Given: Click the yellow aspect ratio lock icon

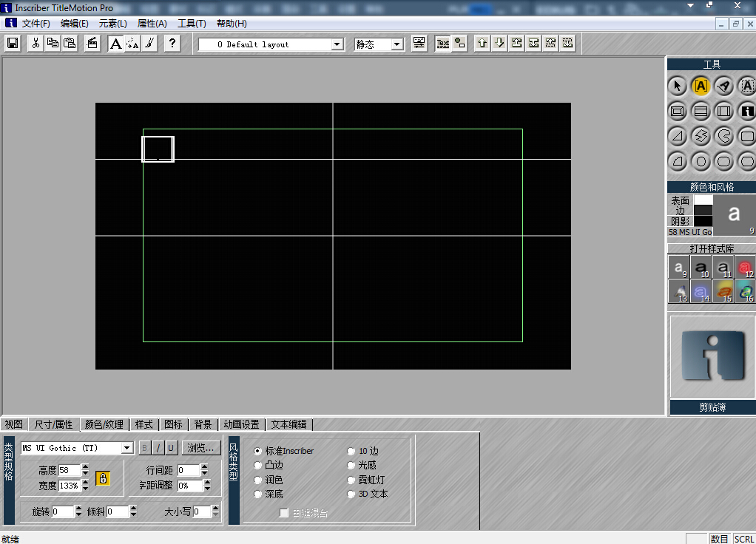Looking at the screenshot, I should click(103, 478).
